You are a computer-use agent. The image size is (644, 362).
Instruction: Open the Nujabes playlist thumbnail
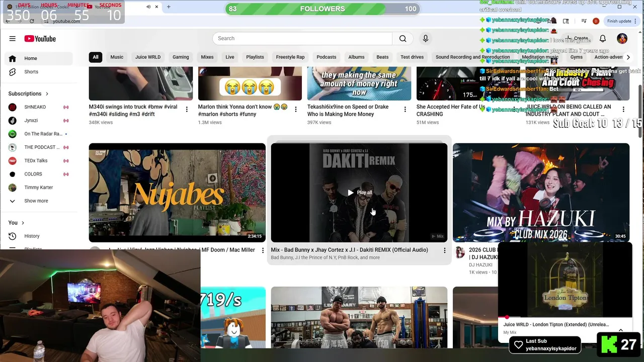click(177, 193)
